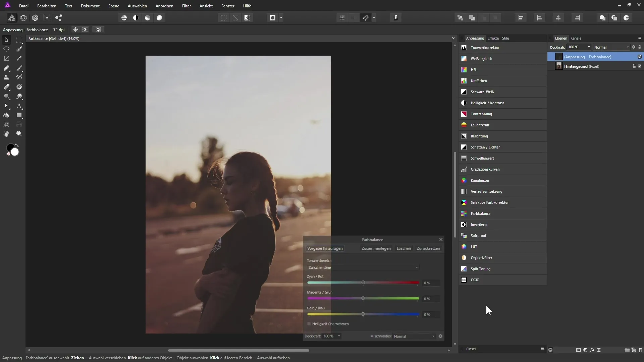
Task: Open the Datei menu
Action: (24, 6)
